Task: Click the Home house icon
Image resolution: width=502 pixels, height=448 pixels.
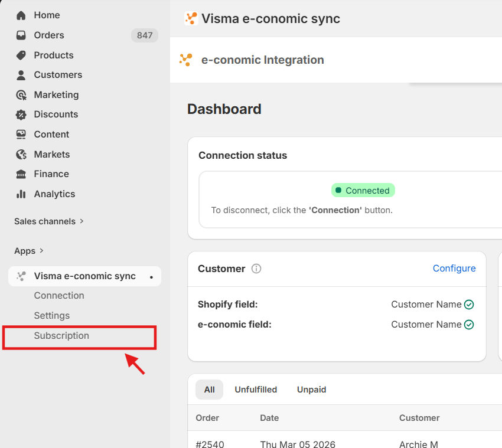Action: pos(21,15)
